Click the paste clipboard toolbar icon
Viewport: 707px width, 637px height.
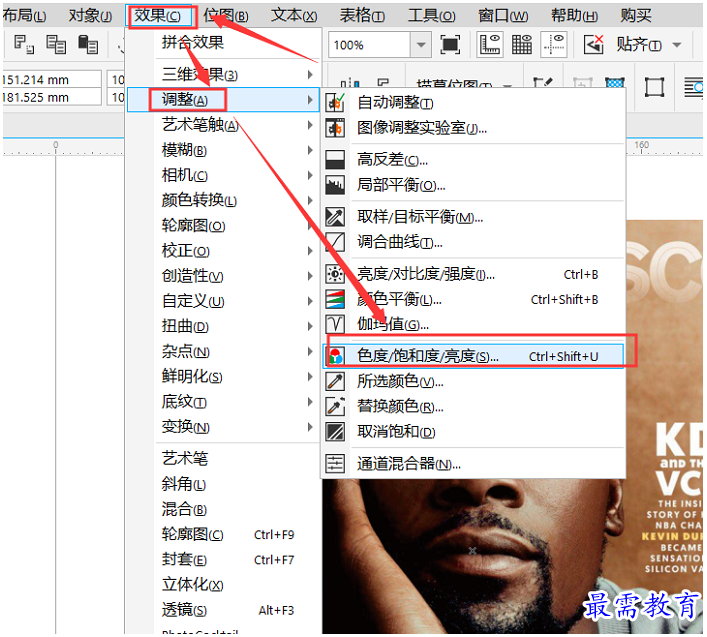point(88,45)
